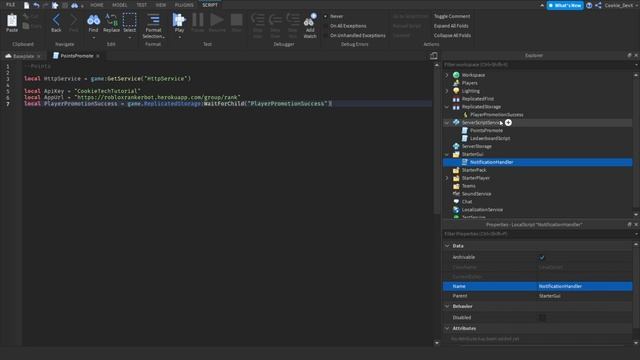Open the help icon next to What's New
This screenshot has height=360, width=640.
[x=589, y=5]
